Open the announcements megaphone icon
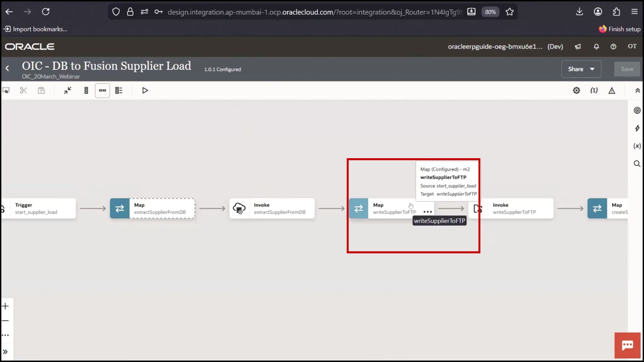Image resolution: width=644 pixels, height=362 pixels. 578,47
